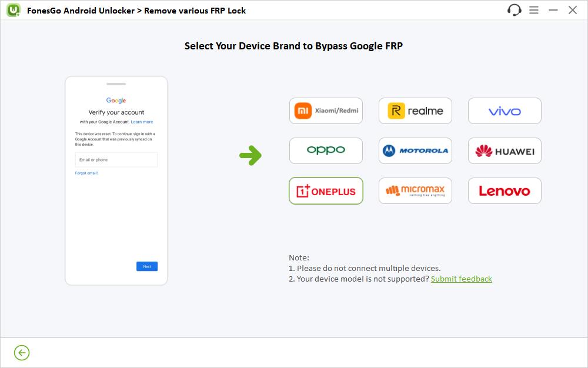Screen dimensions: 588x368
Task: Pick the OnePlus brand tile
Action: (x=326, y=190)
